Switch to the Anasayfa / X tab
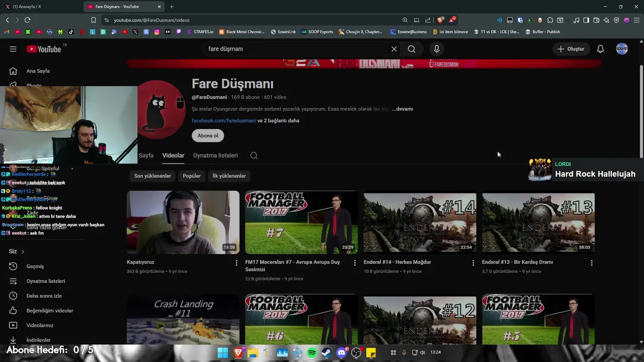Viewport: 644px width, 362px height. click(40, 7)
